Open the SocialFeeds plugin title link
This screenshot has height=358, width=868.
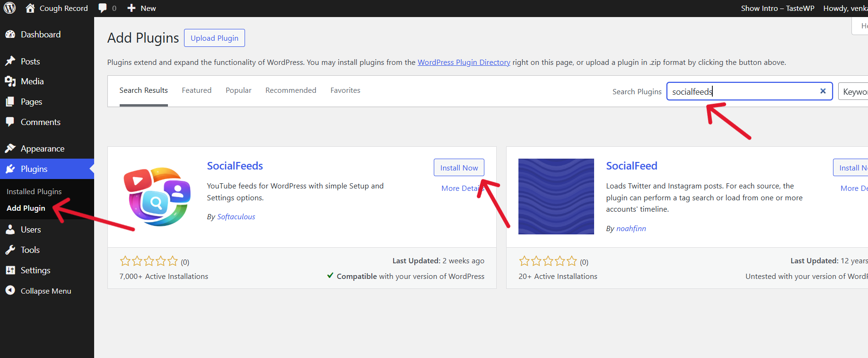tap(235, 166)
